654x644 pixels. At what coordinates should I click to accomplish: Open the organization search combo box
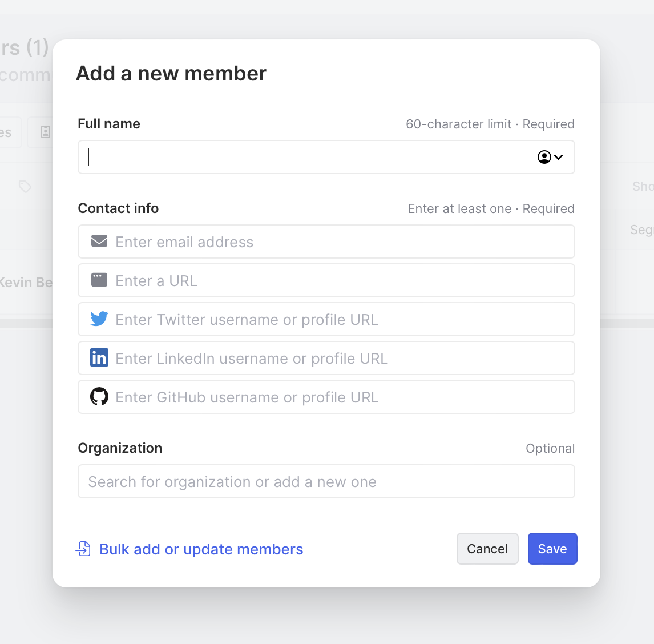pyautogui.click(x=326, y=482)
